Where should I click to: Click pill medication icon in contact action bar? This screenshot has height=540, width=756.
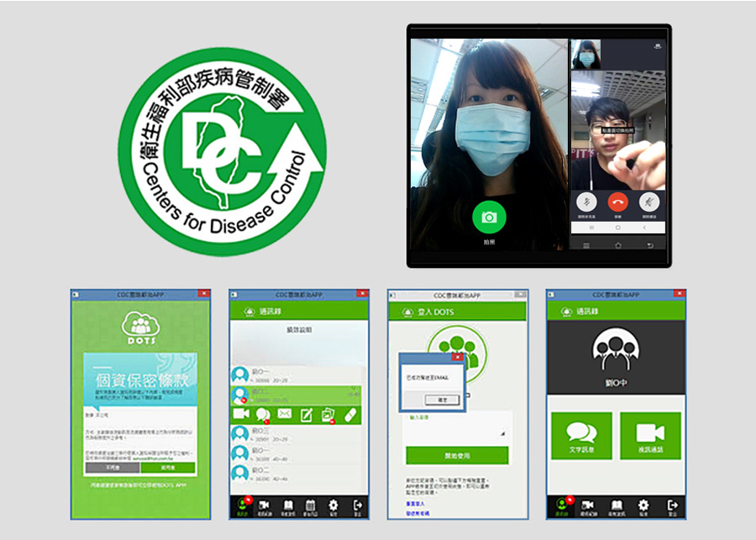click(x=350, y=415)
